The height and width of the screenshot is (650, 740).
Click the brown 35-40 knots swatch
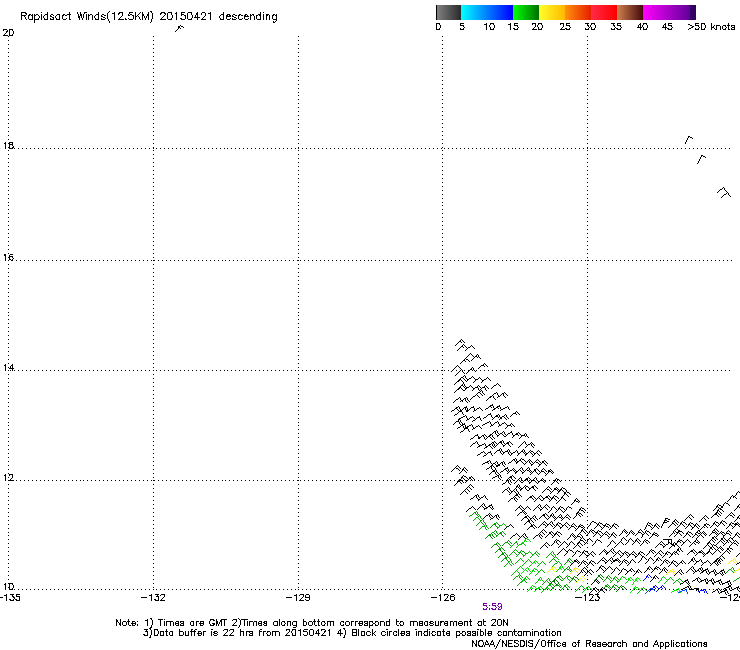coord(630,12)
